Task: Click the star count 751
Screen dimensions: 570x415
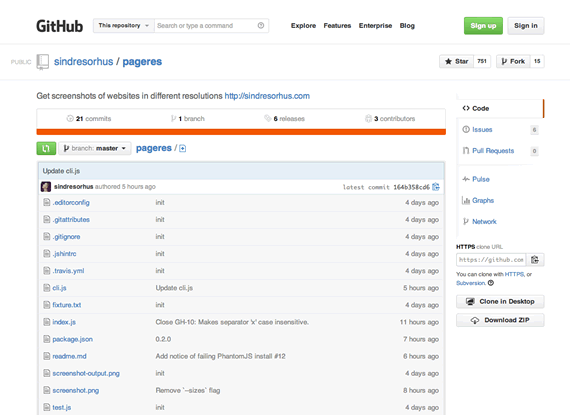Action: (x=482, y=61)
